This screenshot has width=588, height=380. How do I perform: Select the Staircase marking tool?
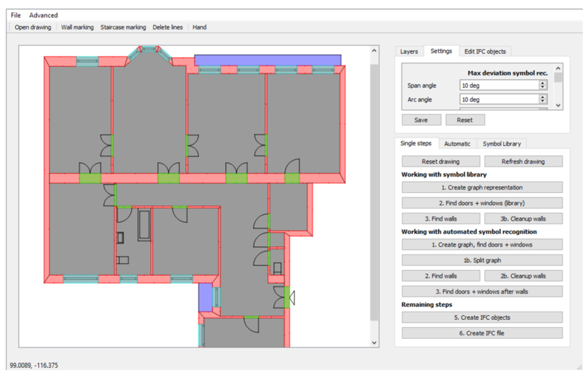coord(123,27)
